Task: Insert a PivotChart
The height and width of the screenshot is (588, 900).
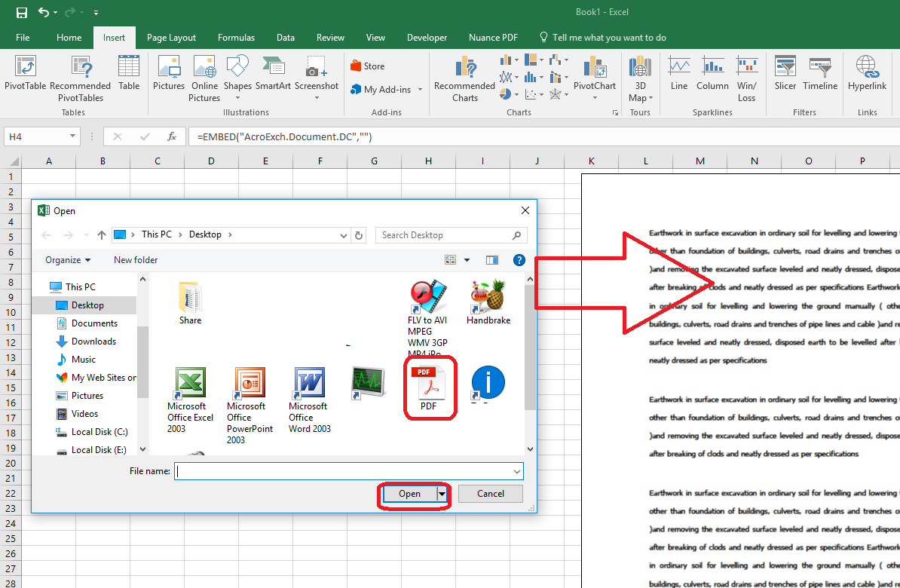Action: (x=595, y=77)
